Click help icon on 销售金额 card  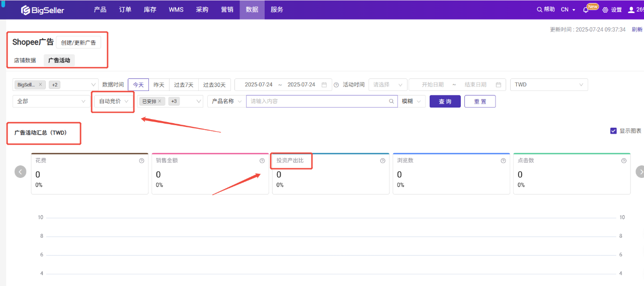coord(262,161)
